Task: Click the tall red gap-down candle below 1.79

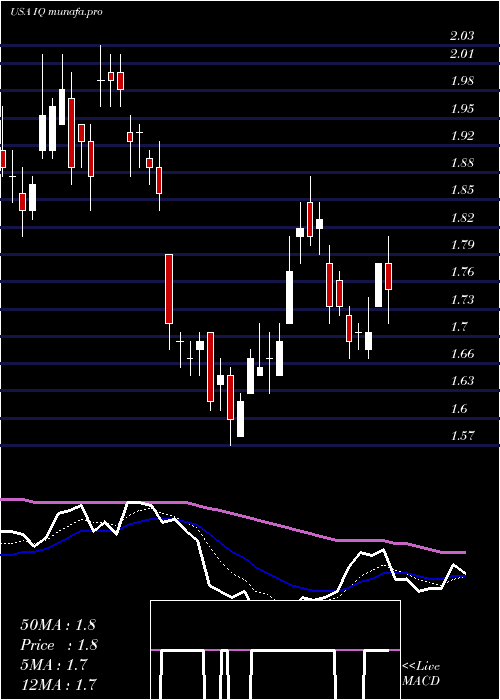Action: pyautogui.click(x=169, y=289)
